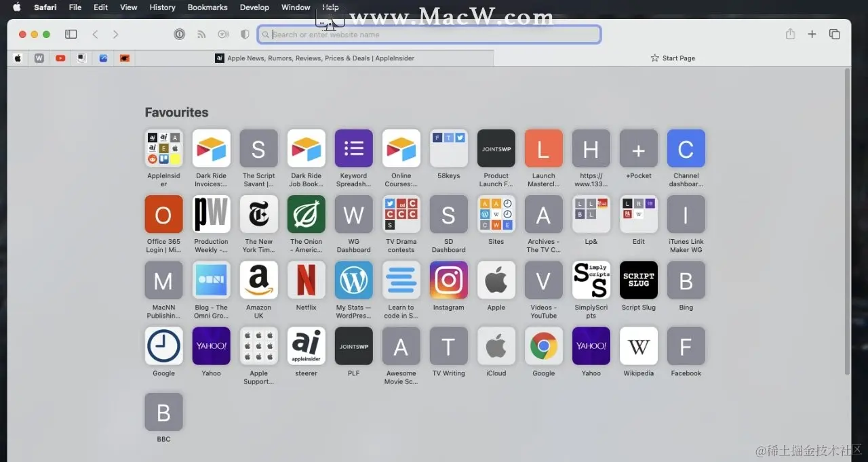
Task: Go forward to next page
Action: [115, 34]
